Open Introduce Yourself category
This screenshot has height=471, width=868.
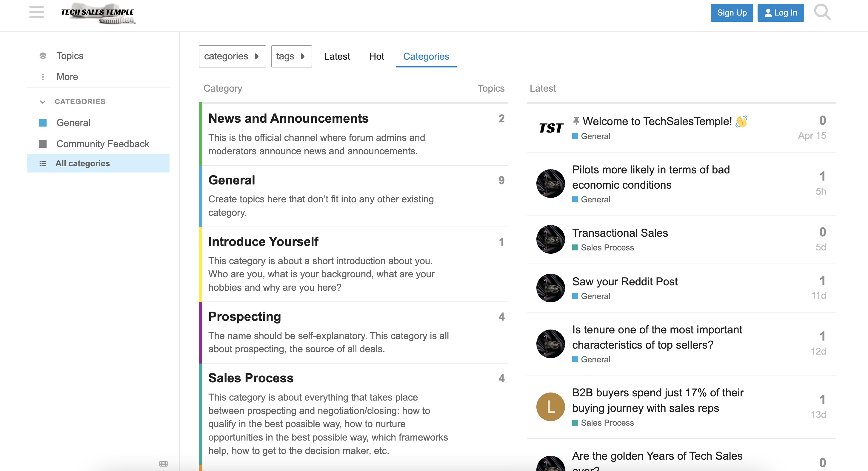263,241
